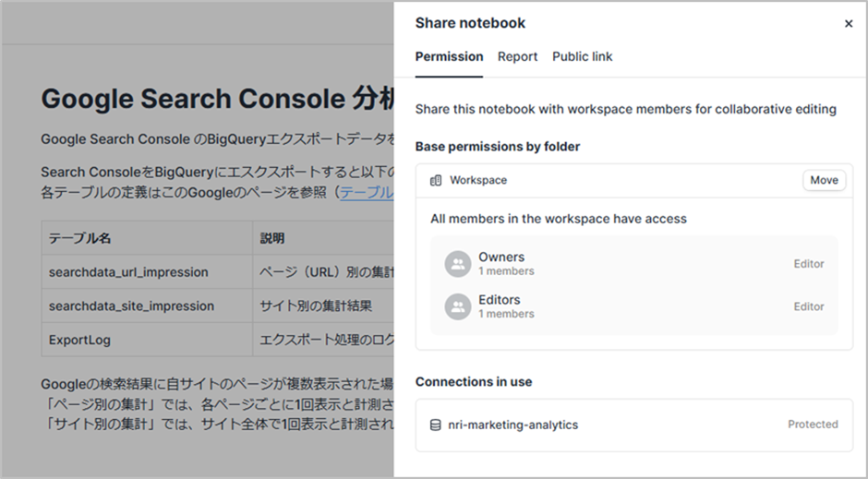Click the Move button for Workspace

point(824,180)
